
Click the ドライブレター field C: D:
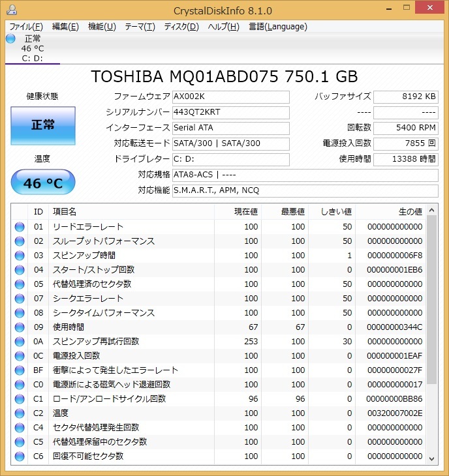pyautogui.click(x=231, y=159)
